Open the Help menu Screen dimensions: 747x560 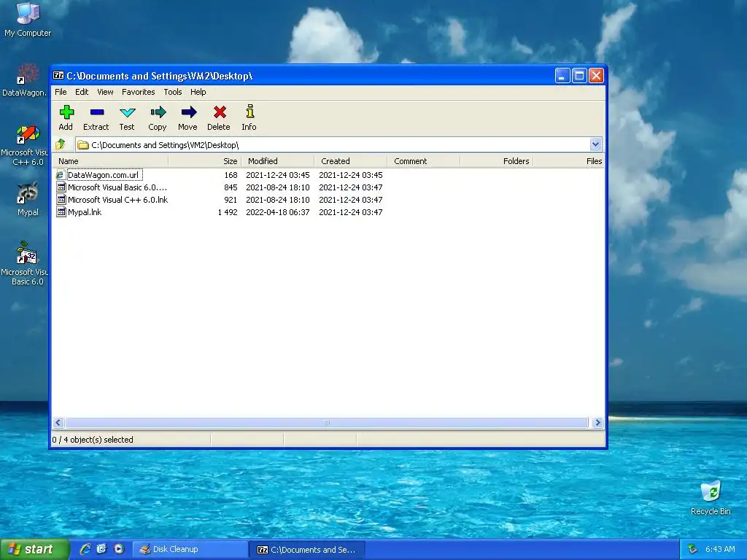click(x=198, y=92)
